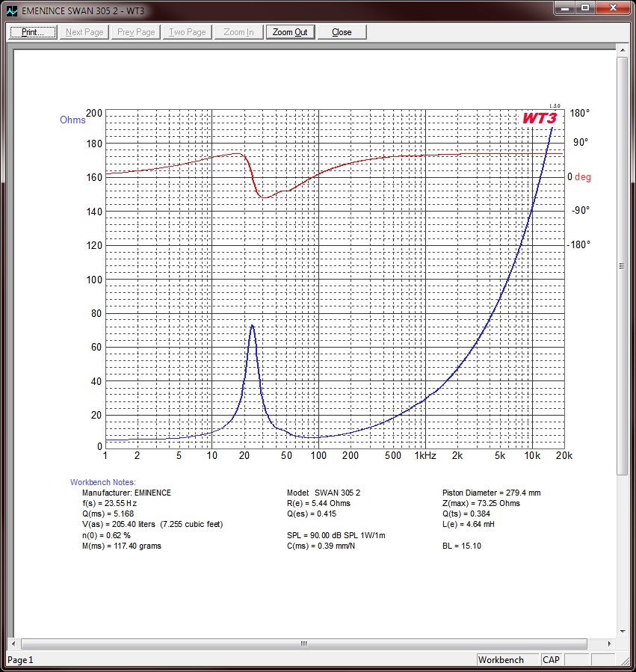Click the 'R(e) = 5.44 Ohms' value
The image size is (636, 672).
click(x=319, y=503)
